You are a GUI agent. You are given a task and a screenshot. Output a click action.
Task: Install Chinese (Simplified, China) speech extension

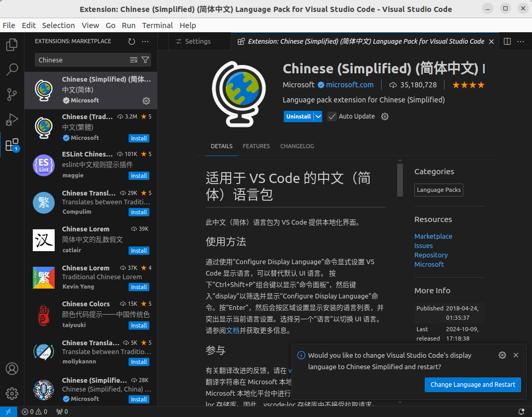(139, 399)
